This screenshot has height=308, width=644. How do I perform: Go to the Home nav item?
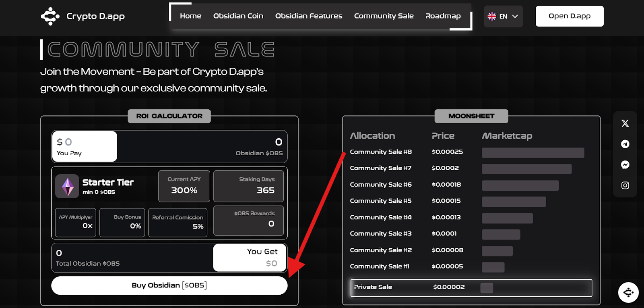pos(190,16)
